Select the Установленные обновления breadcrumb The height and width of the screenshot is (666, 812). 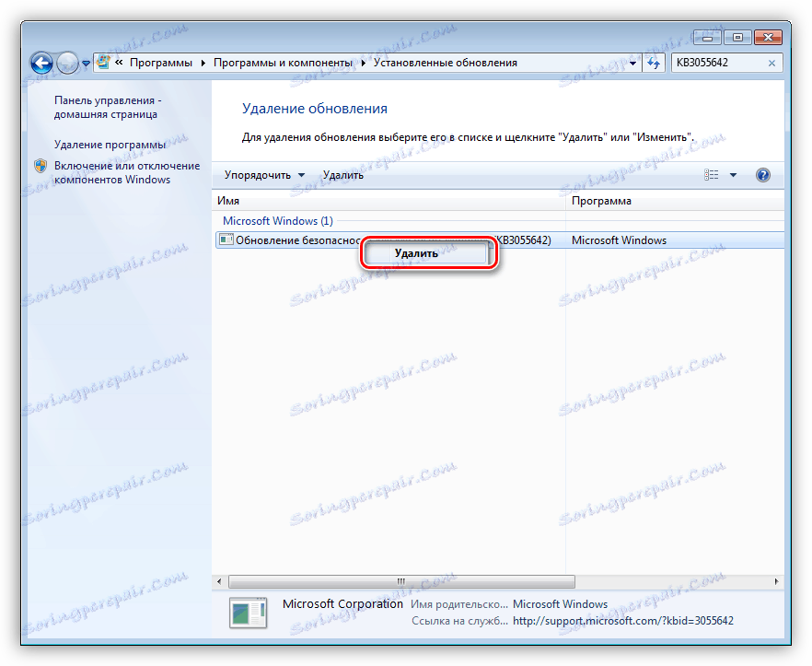pos(446,63)
